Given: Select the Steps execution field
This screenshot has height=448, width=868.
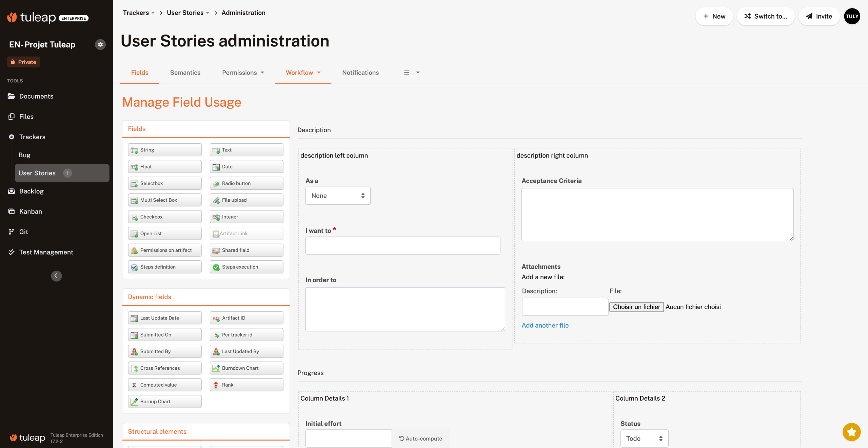Looking at the screenshot, I should coord(246,267).
